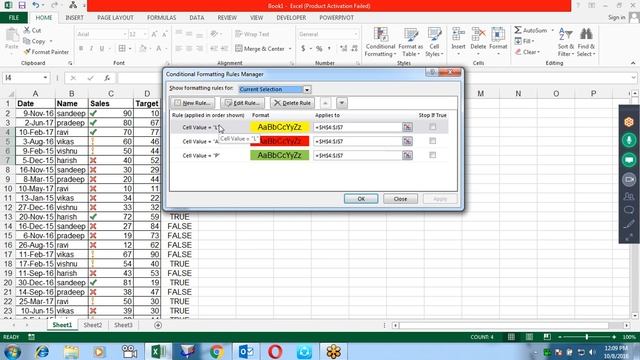Select the yellow AaBbCcYyZz format preview
Screen dimensions: 640x360
(280, 127)
